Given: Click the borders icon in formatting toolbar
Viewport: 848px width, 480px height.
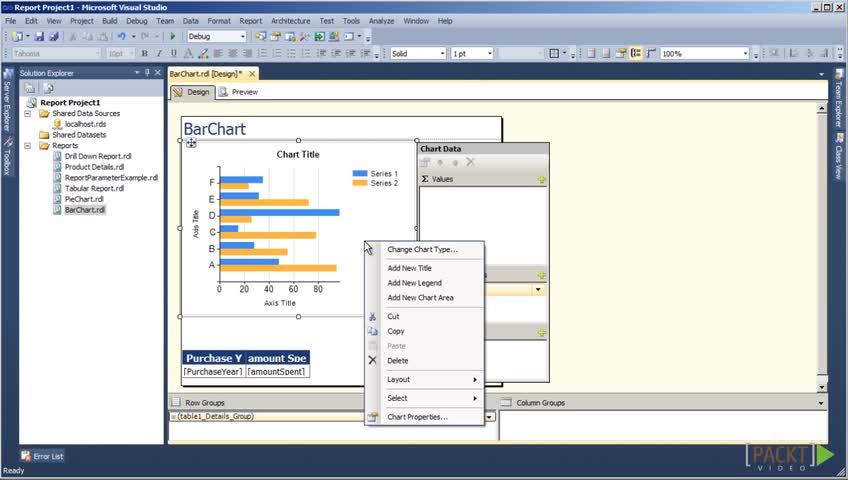Looking at the screenshot, I should [x=554, y=54].
